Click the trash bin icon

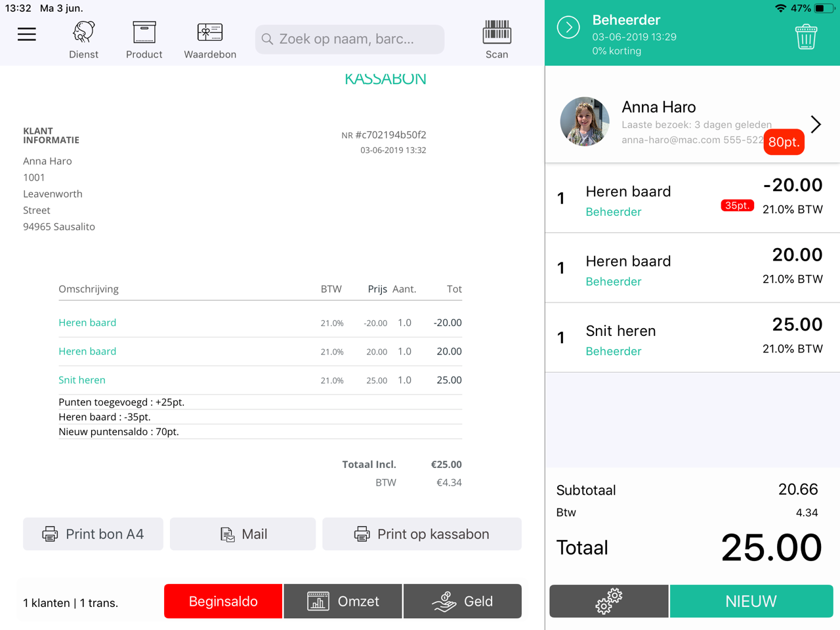pyautogui.click(x=806, y=37)
